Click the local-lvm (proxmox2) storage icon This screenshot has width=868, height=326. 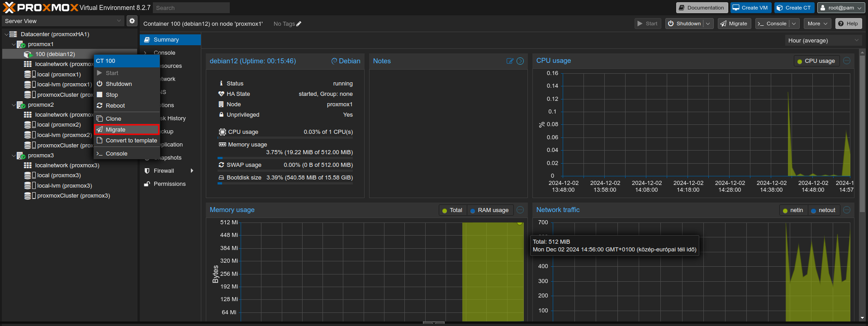coord(30,135)
